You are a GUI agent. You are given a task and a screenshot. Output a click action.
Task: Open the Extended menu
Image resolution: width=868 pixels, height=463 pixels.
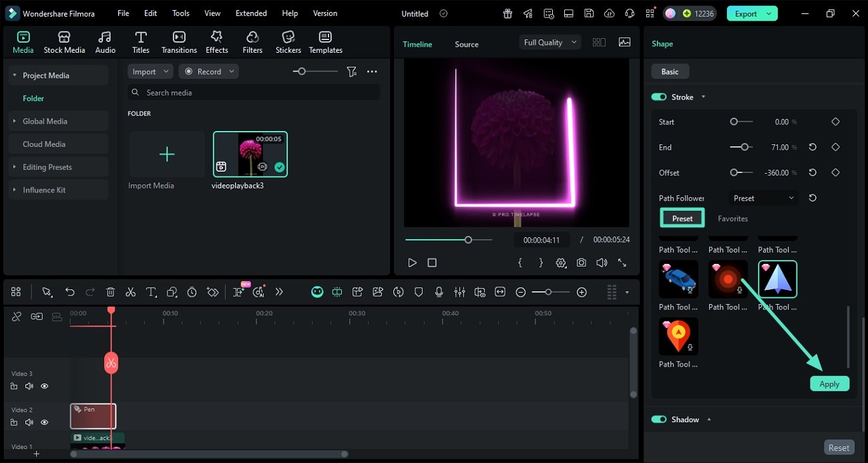251,13
